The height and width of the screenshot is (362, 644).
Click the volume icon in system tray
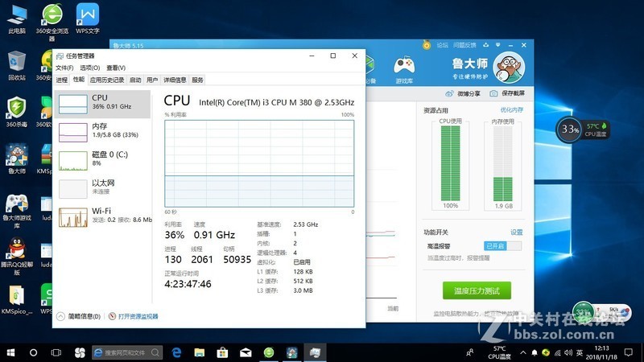568,352
